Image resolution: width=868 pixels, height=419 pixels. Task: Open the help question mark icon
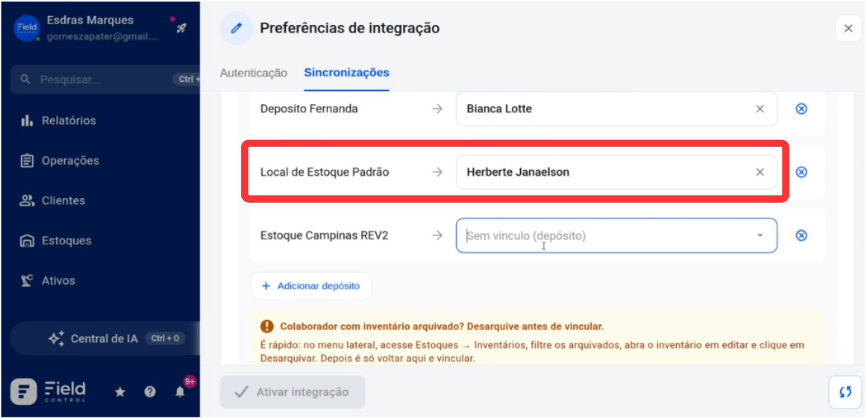(x=150, y=392)
